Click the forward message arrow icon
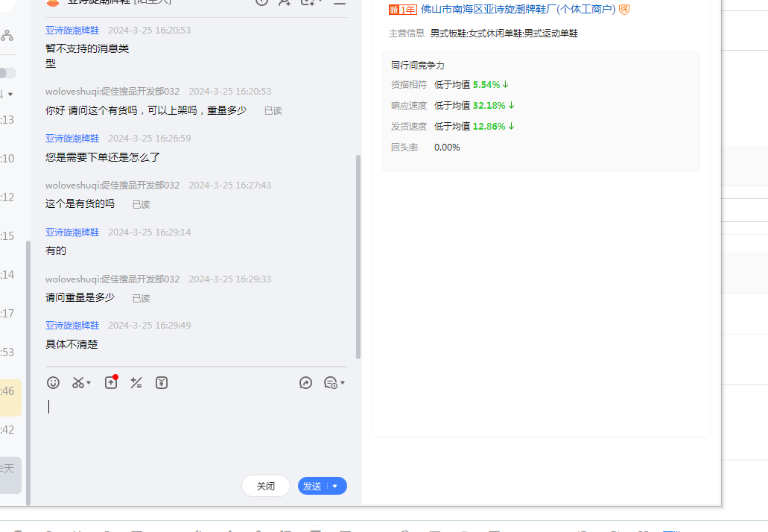 pos(305,383)
